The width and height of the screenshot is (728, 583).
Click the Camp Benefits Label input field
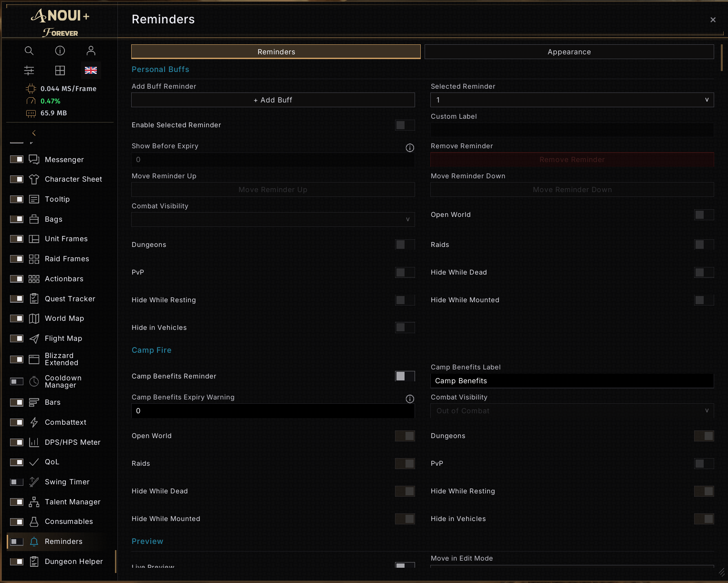click(x=572, y=381)
